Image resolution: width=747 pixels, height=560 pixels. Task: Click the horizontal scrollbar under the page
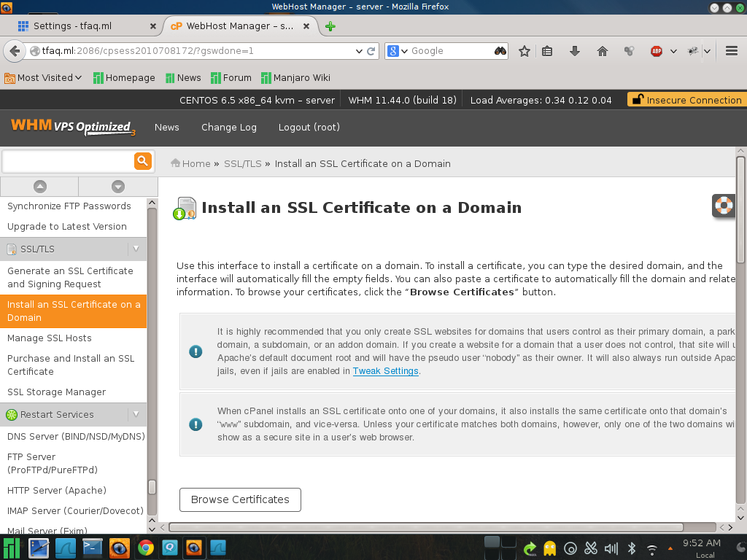click(x=426, y=526)
